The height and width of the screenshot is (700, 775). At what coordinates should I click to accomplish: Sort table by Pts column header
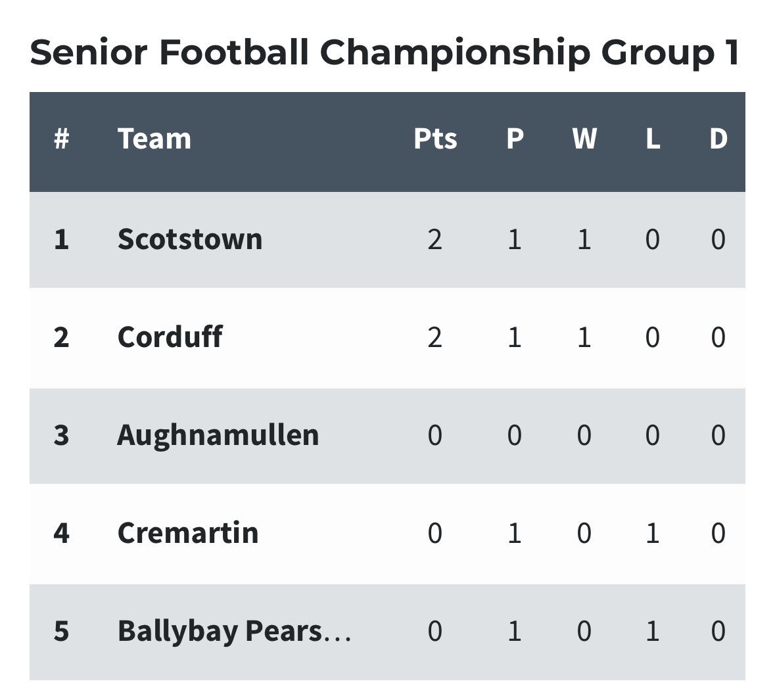pos(435,139)
